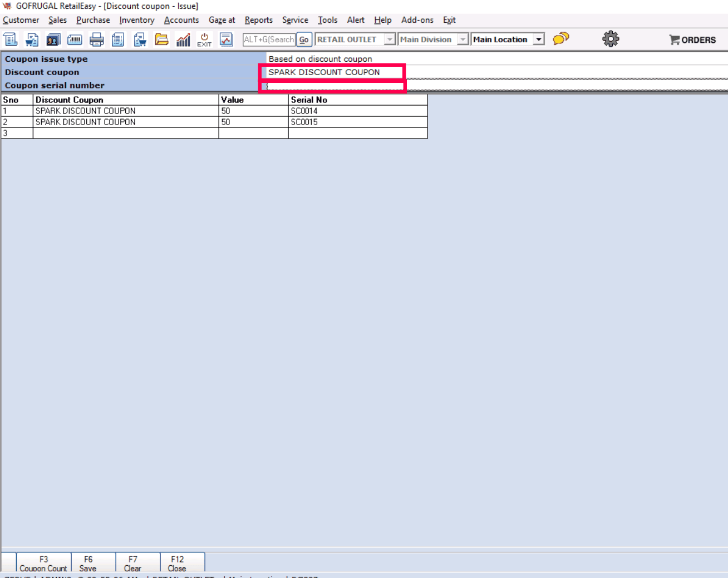728x578 pixels.
Task: Click the empty Discount Coupon cell in row 3
Action: [126, 134]
